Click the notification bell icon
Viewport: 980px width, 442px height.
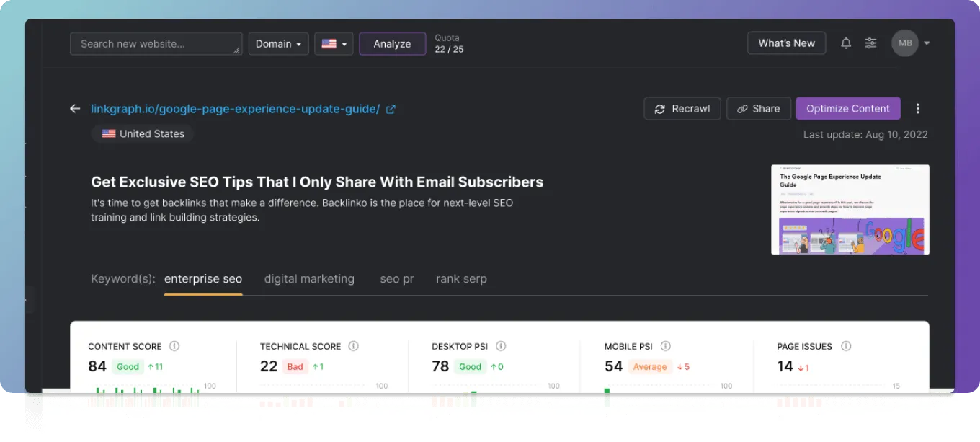(x=846, y=43)
